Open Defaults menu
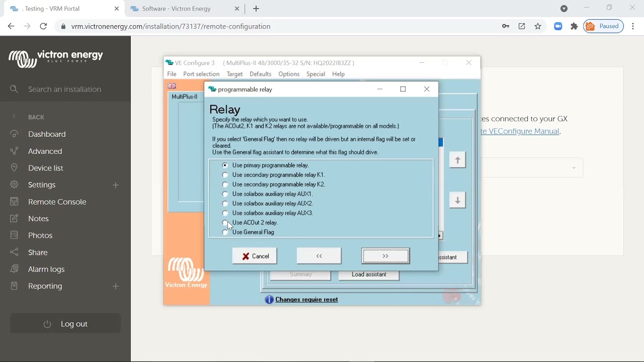Viewport: 644px width, 362px height. (260, 74)
